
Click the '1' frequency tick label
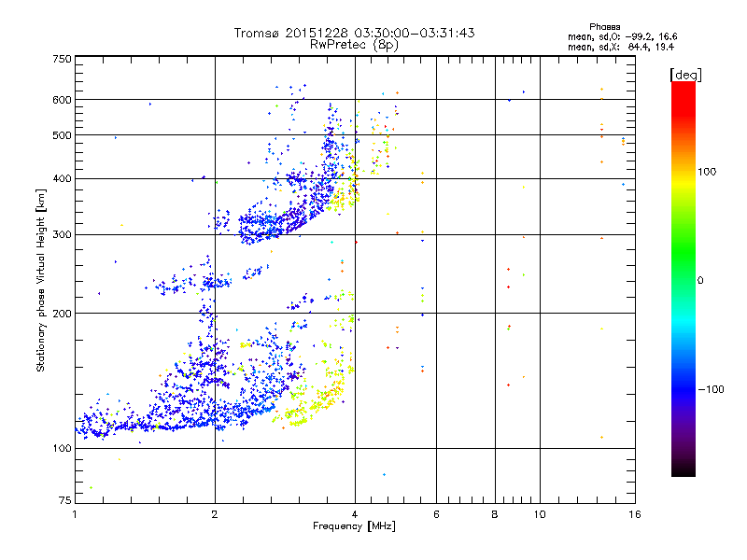pyautogui.click(x=75, y=514)
